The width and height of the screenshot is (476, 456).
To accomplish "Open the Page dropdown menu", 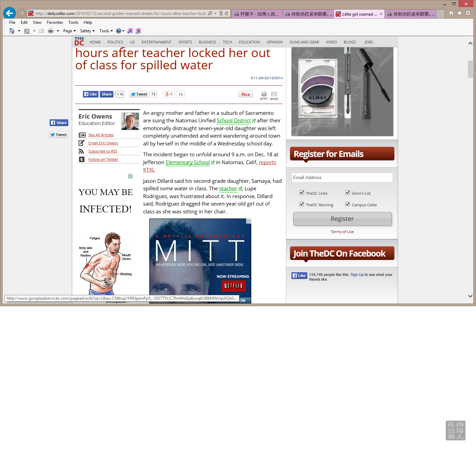I will (x=69, y=31).
